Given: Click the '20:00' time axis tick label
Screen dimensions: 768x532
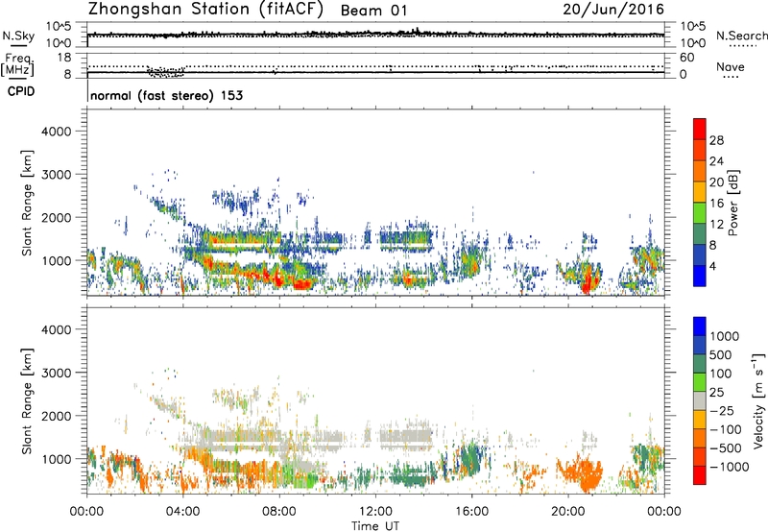Looking at the screenshot, I should coord(568,512).
